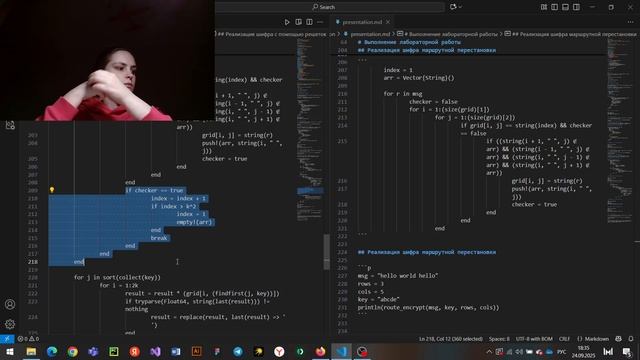Click the 'println(route_encrypt(msg, key, rows, cols))' line

coord(428,307)
